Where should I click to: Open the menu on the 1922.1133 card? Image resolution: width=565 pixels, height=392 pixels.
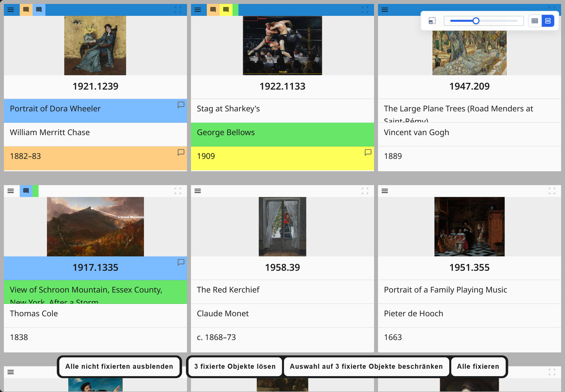click(198, 10)
